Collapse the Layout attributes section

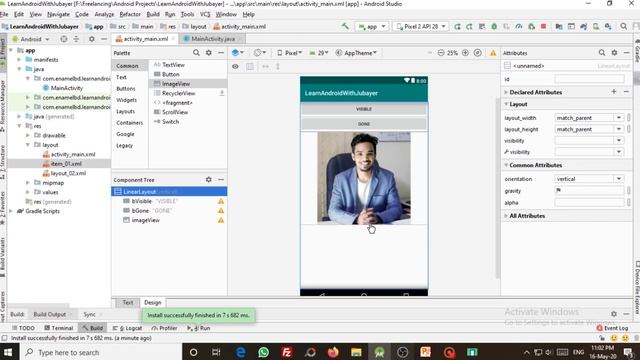tap(506, 104)
